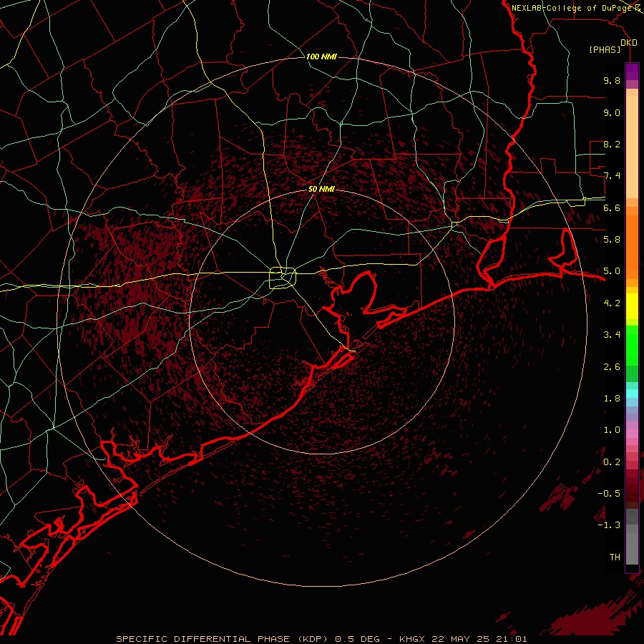Click the 5.0 color scale label

[612, 271]
